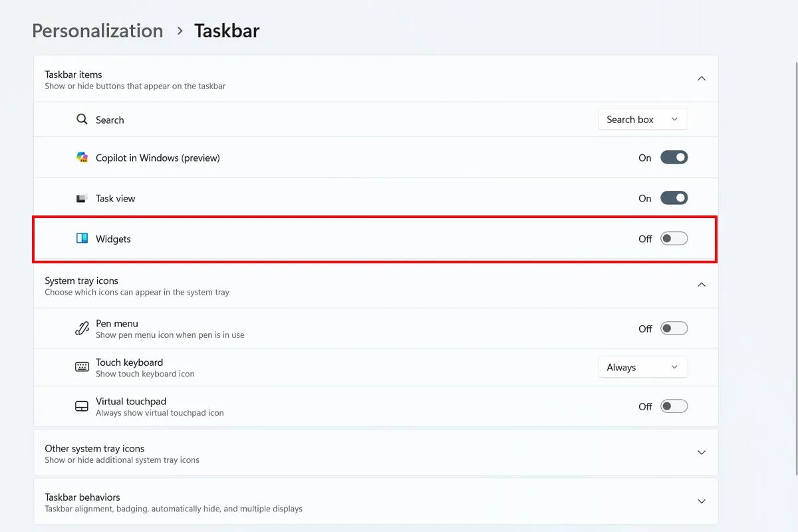This screenshot has width=798, height=532.
Task: Open the Touch keyboard Always dropdown
Action: pyautogui.click(x=642, y=367)
